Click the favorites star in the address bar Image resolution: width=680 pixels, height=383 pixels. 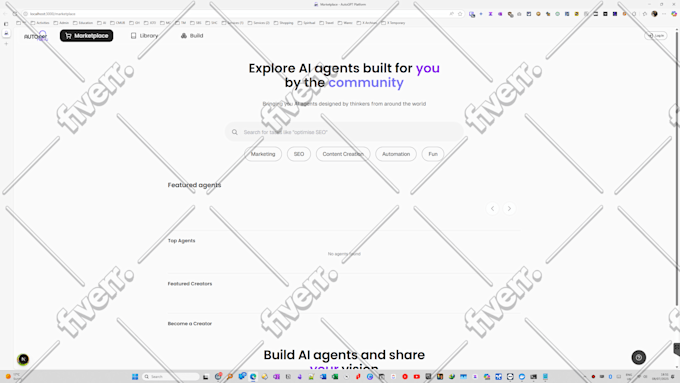[460, 14]
